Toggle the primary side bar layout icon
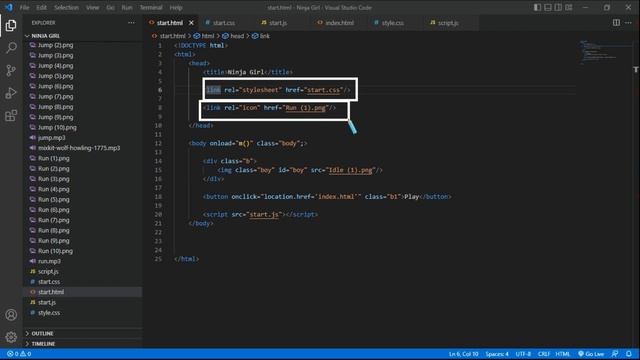Screen dimensions: 640x360 tap(538, 7)
